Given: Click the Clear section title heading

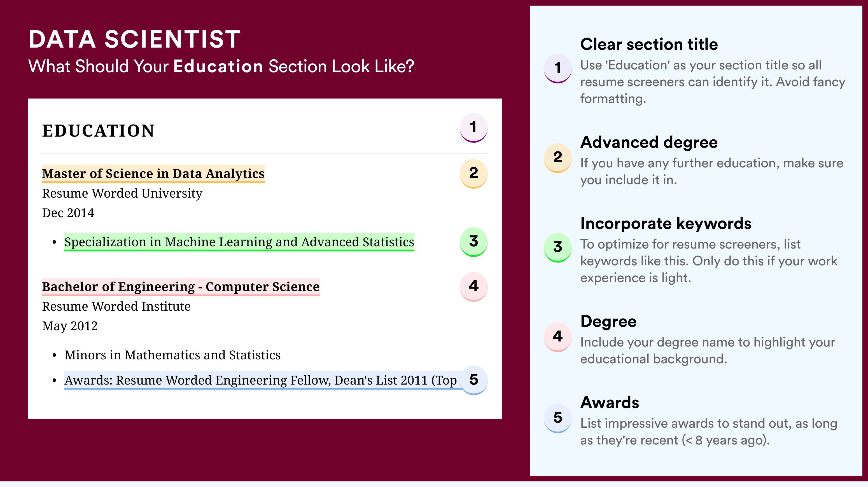Looking at the screenshot, I should tap(649, 44).
